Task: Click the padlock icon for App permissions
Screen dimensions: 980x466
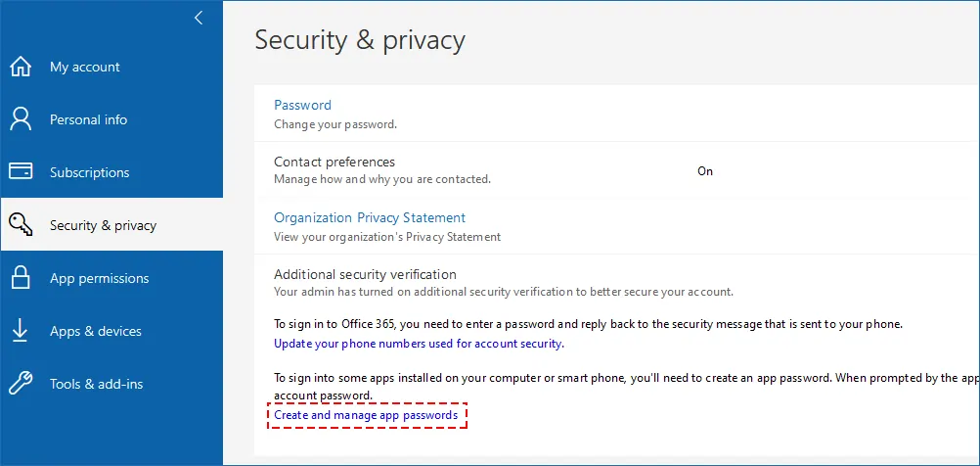Action: [21, 278]
